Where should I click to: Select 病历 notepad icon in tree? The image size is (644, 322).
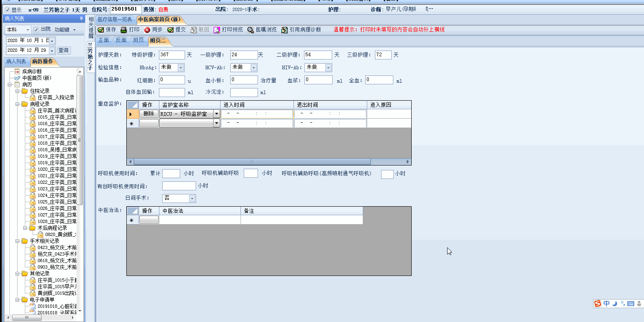click(17, 84)
